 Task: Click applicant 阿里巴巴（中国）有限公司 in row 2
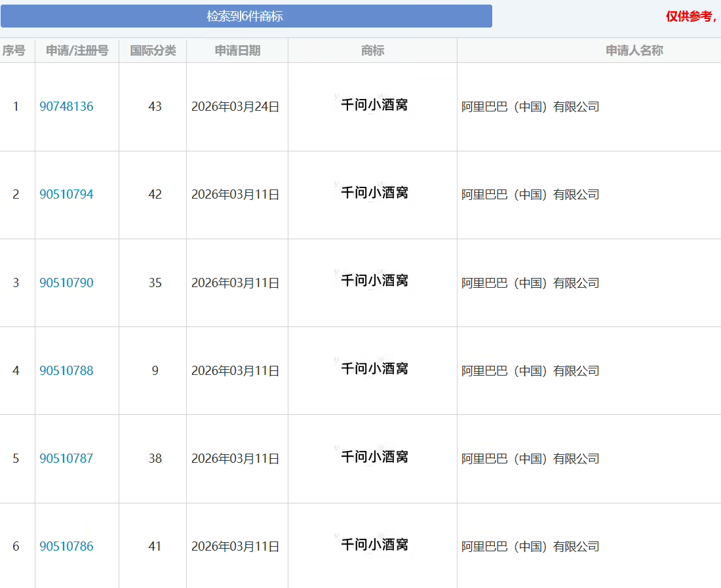pyautogui.click(x=530, y=194)
